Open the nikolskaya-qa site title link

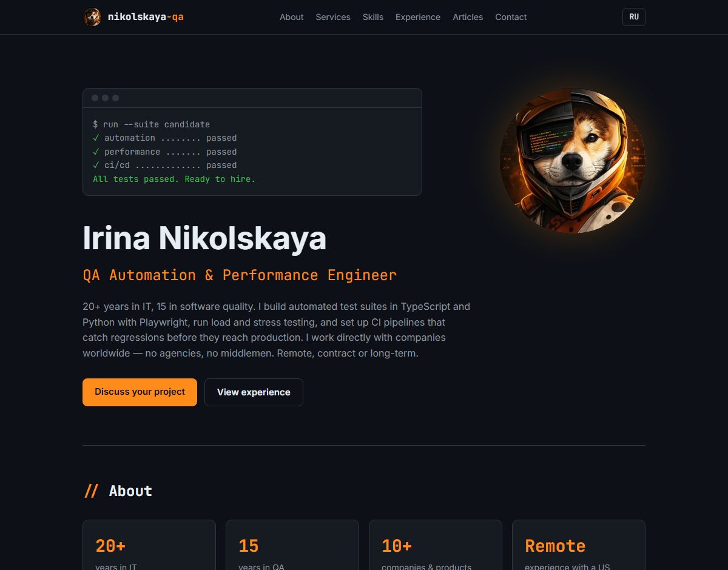(x=146, y=17)
